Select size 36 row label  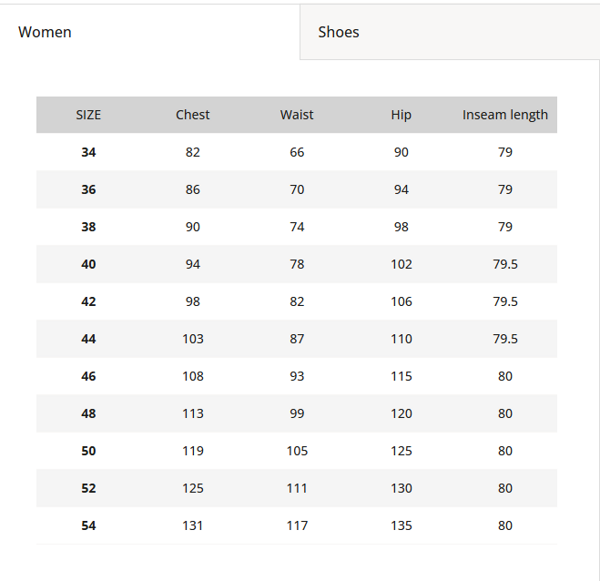(88, 189)
